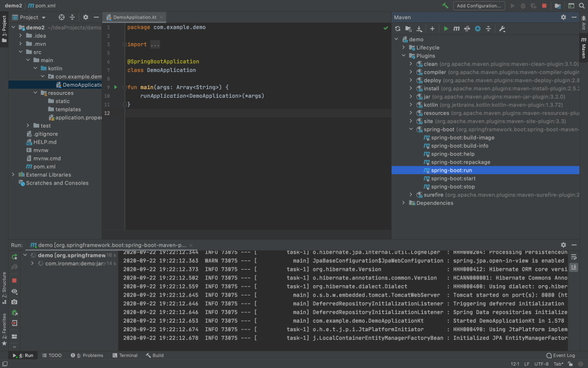The height and width of the screenshot is (368, 588).
Task: Click the red Stop icon in top toolbar
Action: 544,6
